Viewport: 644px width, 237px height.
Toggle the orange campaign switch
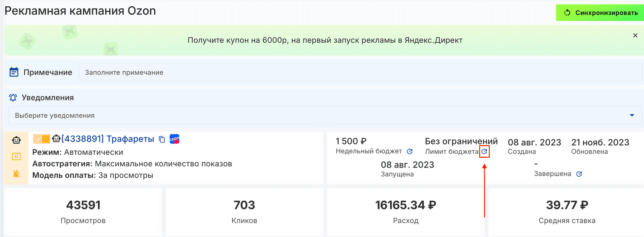click(x=42, y=139)
